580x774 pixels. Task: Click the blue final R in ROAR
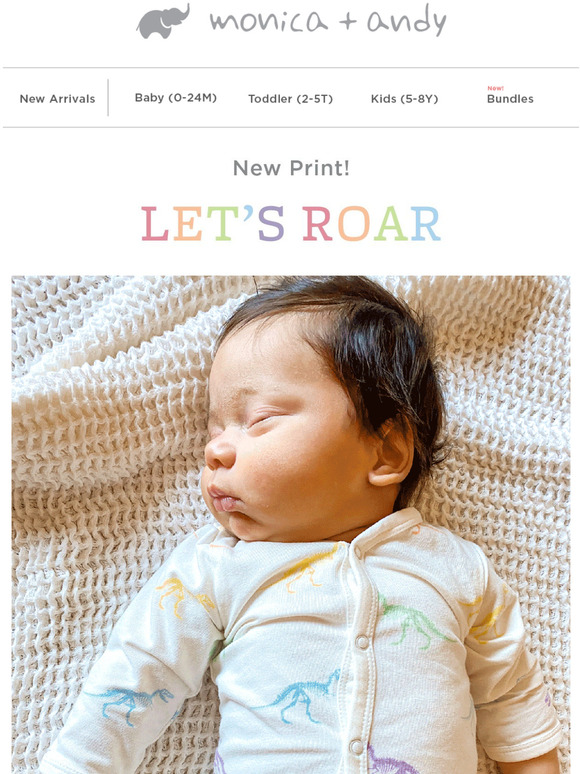pos(425,224)
